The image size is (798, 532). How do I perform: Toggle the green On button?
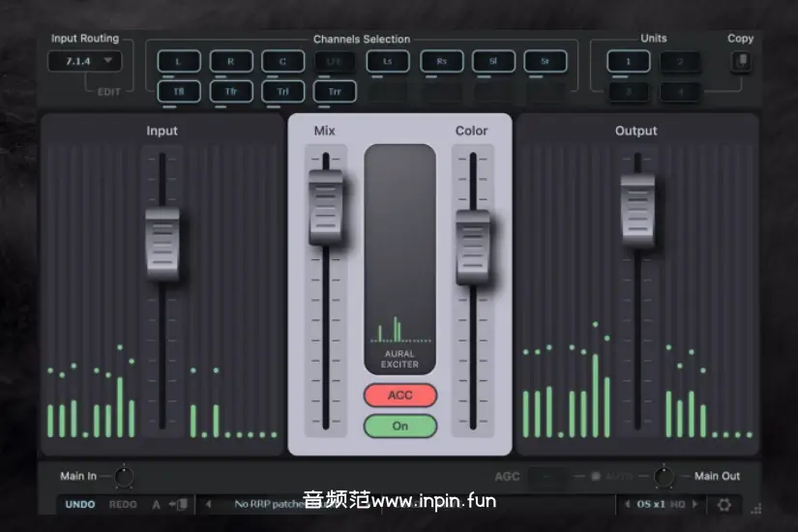(x=400, y=427)
